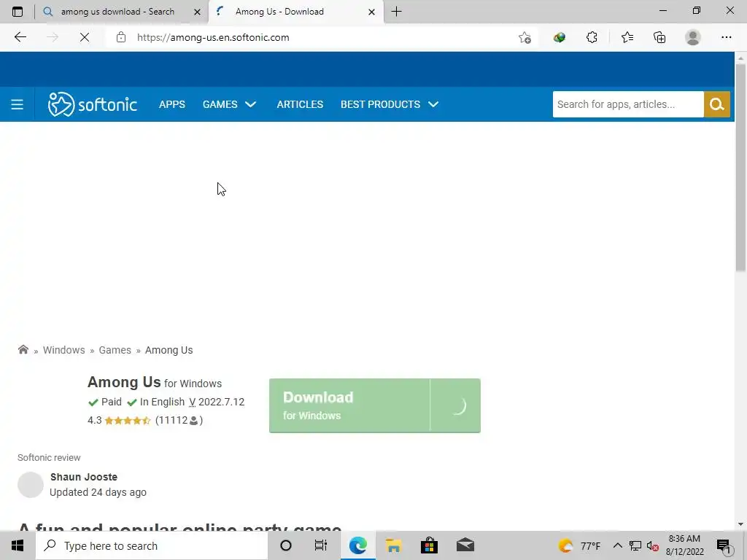Click the scrollbar down arrow

coord(740,524)
